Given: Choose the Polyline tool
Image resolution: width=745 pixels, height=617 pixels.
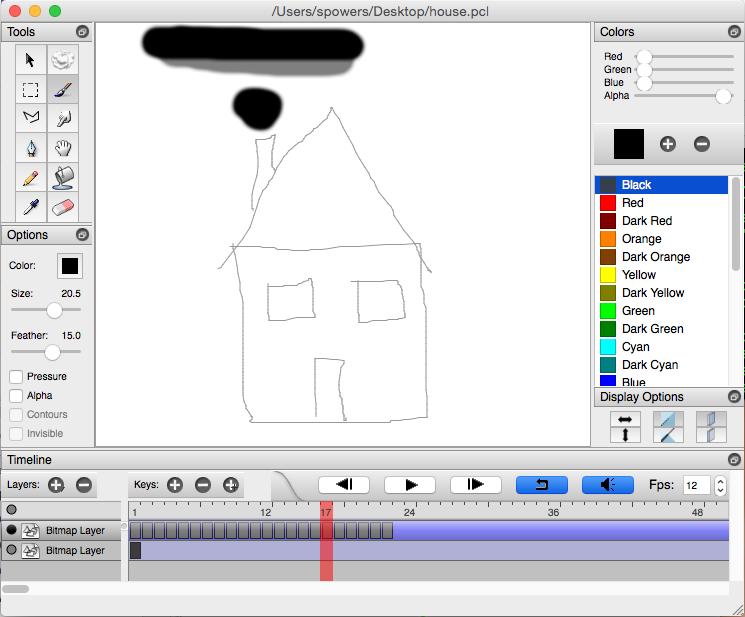Looking at the screenshot, I should pos(31,118).
